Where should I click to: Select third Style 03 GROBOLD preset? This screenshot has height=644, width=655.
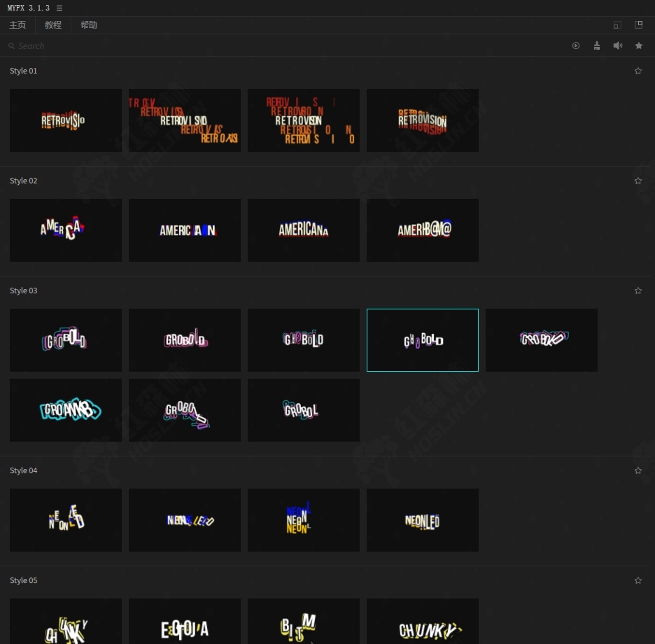[x=304, y=340]
